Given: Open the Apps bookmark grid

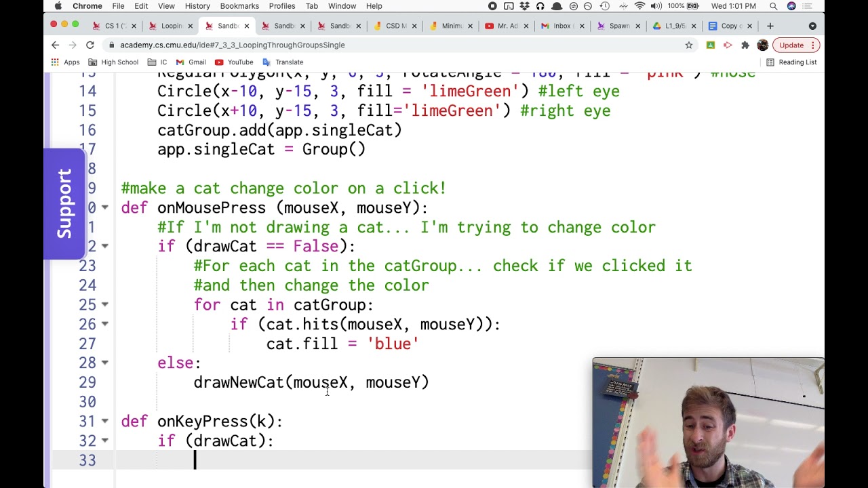Looking at the screenshot, I should pyautogui.click(x=66, y=62).
